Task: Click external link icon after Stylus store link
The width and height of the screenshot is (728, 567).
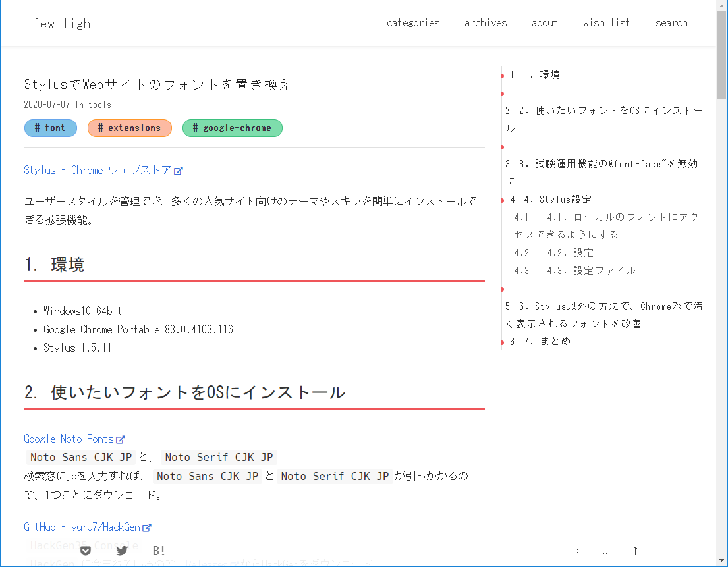Action: (x=179, y=171)
